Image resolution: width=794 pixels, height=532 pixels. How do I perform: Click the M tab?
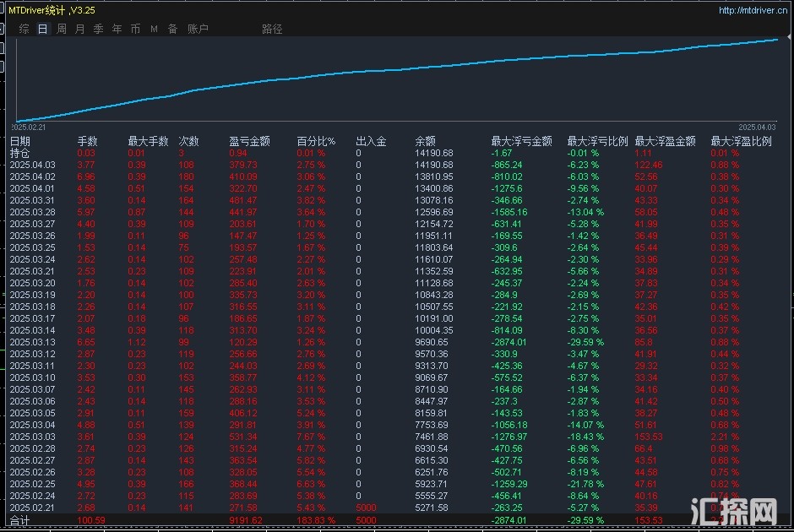[154, 29]
